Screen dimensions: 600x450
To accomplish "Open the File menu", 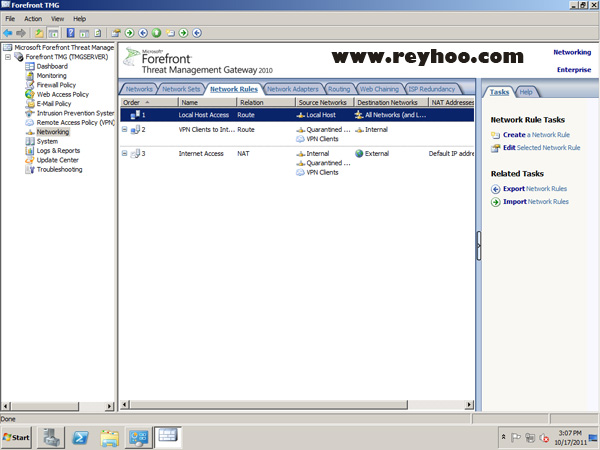I will coord(10,19).
